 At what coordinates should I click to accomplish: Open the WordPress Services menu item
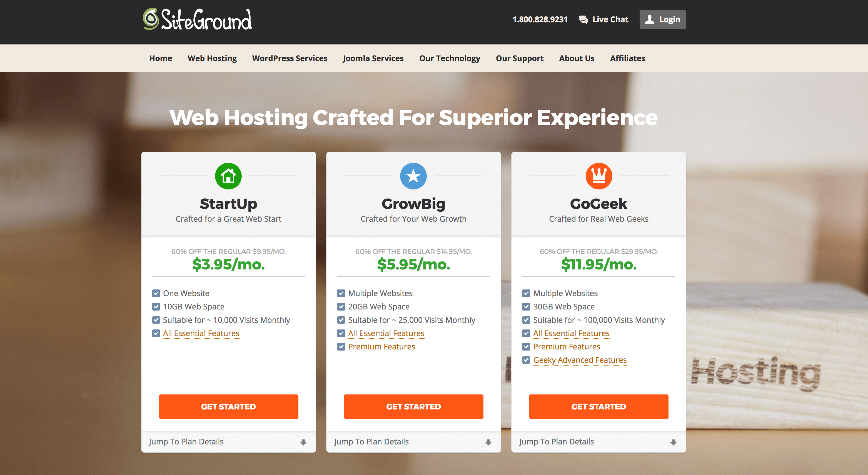pos(290,58)
